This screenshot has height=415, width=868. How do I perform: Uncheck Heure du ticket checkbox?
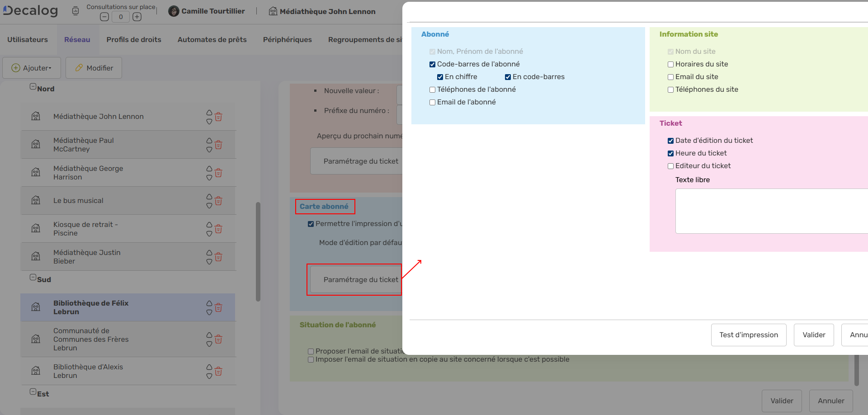(670, 154)
